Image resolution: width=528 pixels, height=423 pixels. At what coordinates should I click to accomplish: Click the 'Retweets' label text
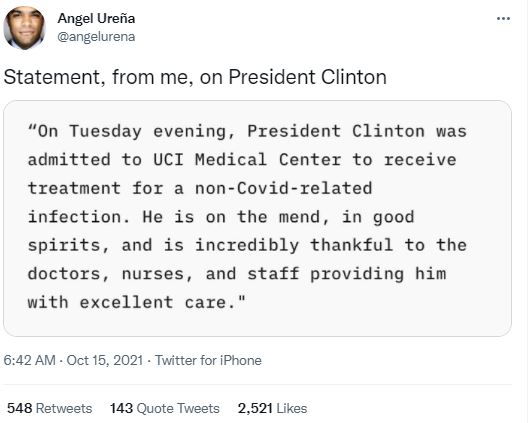(64, 408)
